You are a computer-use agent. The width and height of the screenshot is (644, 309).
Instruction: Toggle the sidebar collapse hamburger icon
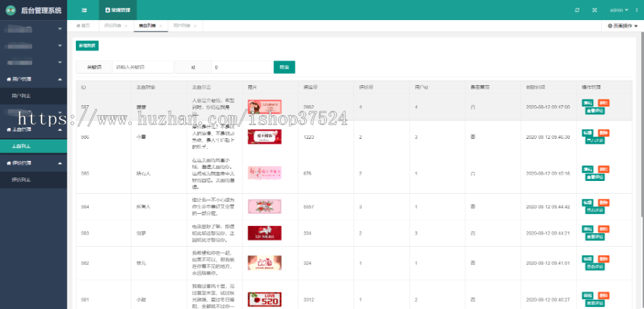tap(84, 10)
